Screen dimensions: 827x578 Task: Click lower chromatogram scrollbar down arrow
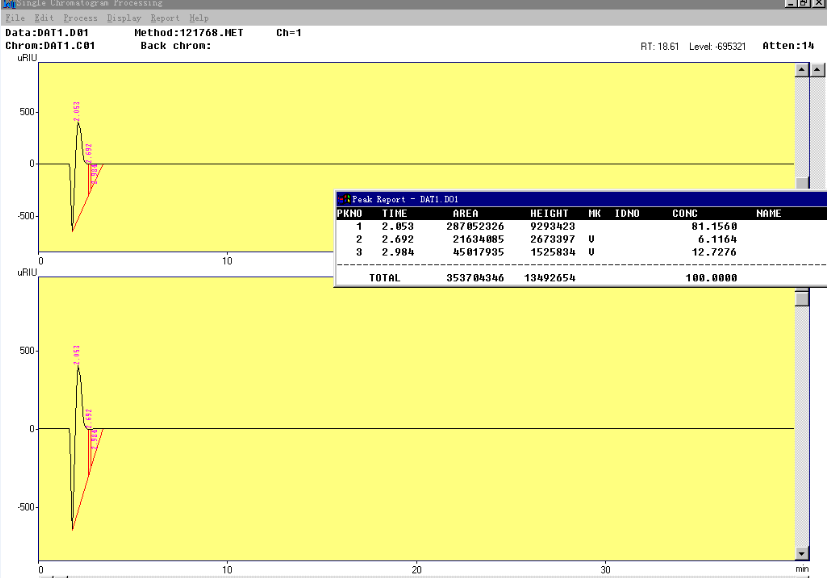pyautogui.click(x=802, y=553)
